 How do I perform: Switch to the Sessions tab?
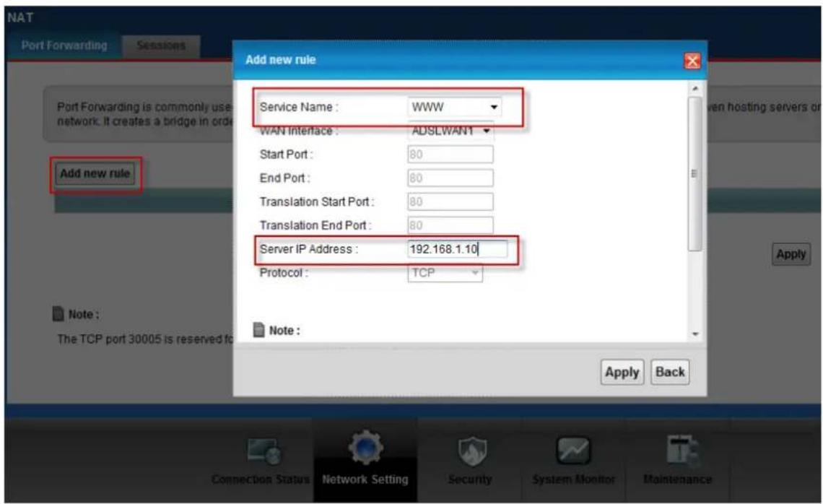pos(161,46)
